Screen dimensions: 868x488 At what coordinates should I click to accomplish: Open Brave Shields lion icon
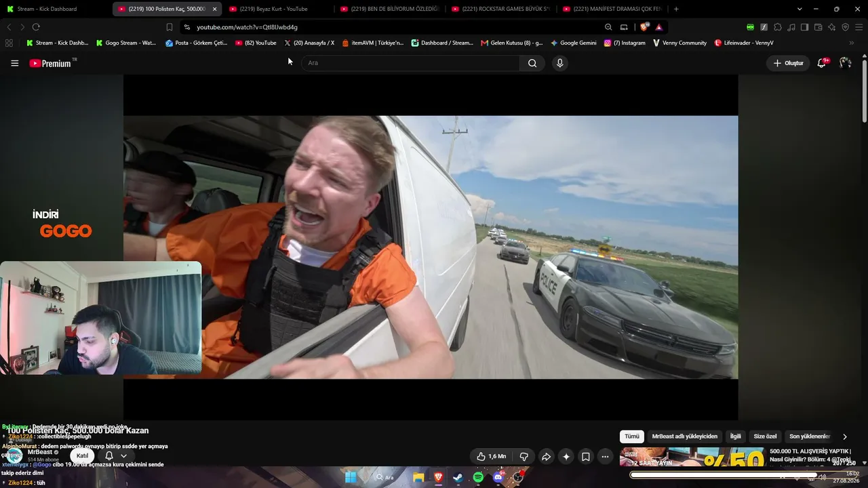pos(644,27)
